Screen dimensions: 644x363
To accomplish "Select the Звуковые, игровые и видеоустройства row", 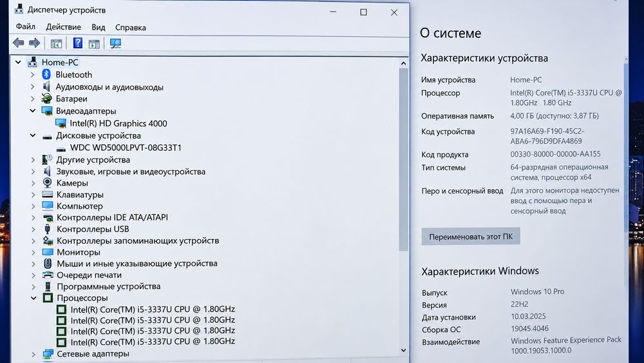I will click(x=131, y=172).
